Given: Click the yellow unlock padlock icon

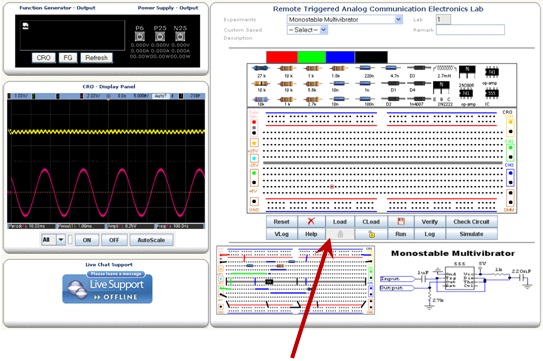Looking at the screenshot, I should coord(371,234).
